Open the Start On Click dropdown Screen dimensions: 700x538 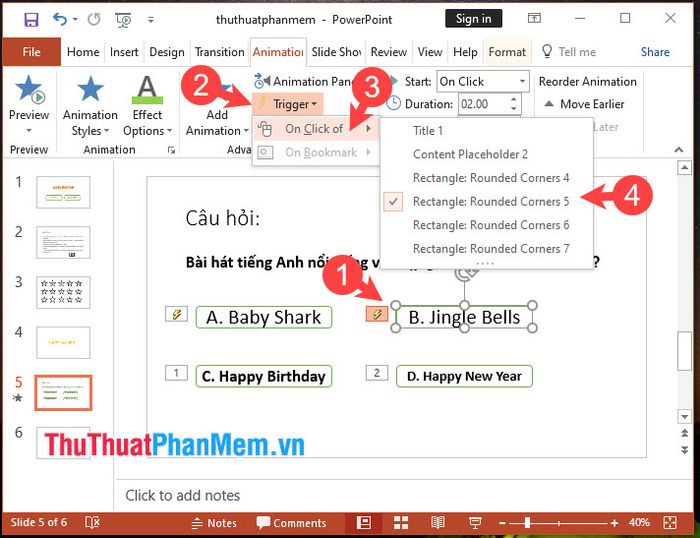[x=482, y=81]
